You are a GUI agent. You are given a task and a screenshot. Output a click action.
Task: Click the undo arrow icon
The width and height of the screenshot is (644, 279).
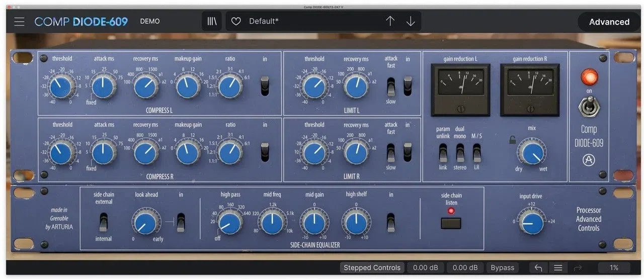pyautogui.click(x=538, y=268)
